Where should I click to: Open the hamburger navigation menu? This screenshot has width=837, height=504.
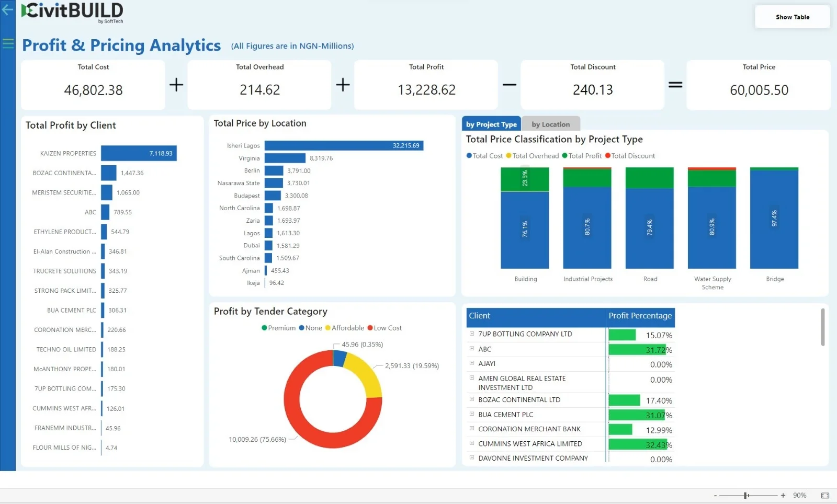pos(8,43)
